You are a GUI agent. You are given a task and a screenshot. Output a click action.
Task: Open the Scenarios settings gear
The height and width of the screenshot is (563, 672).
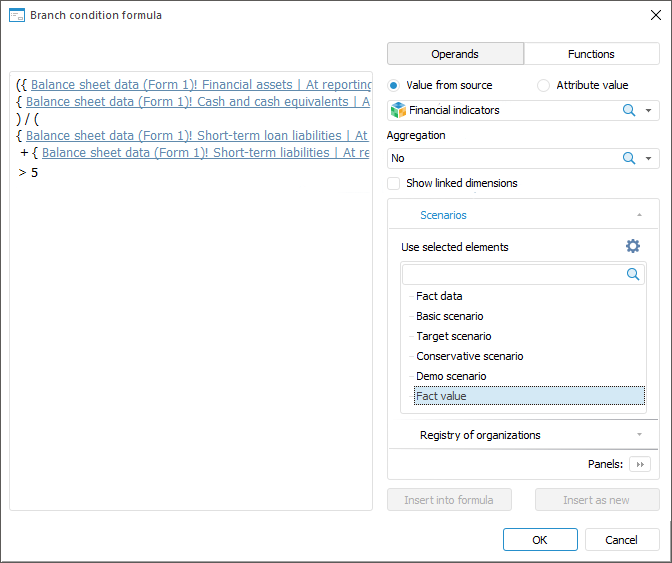pyautogui.click(x=632, y=246)
